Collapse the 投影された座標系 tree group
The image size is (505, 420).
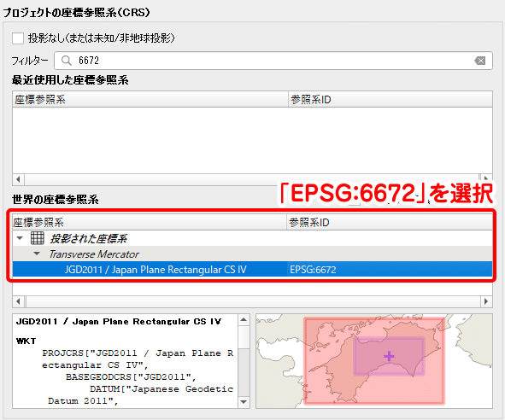20,238
